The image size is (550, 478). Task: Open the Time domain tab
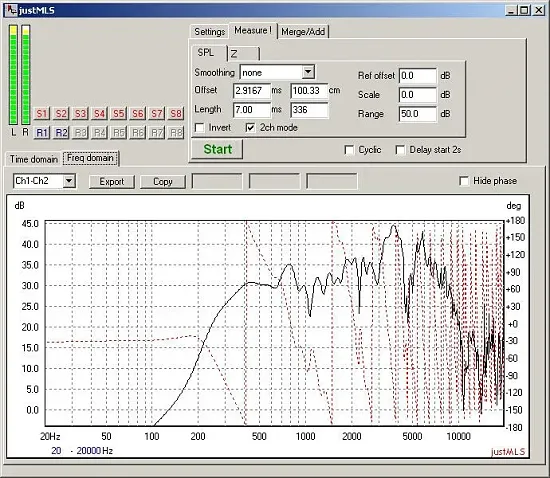pyautogui.click(x=33, y=159)
